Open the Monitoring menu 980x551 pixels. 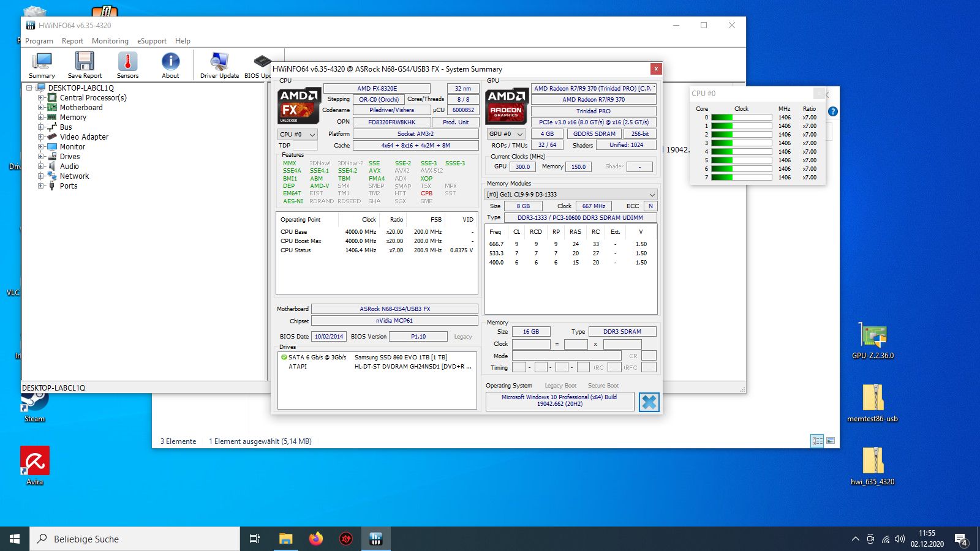pos(110,41)
